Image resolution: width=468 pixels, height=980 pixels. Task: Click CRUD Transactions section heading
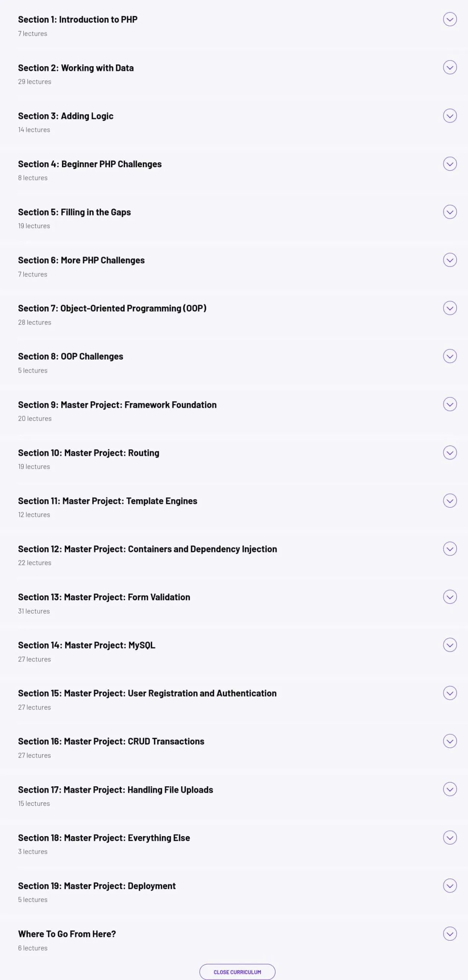[111, 741]
